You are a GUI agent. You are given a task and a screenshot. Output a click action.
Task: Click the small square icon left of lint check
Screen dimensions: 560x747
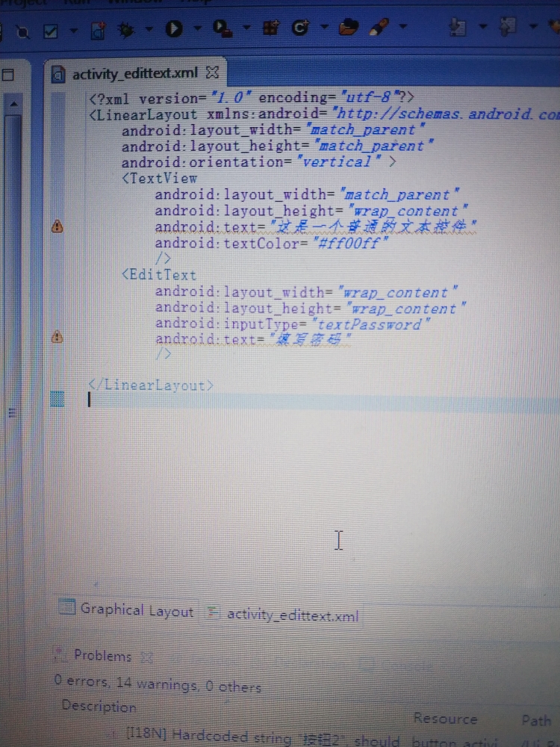tap(22, 33)
